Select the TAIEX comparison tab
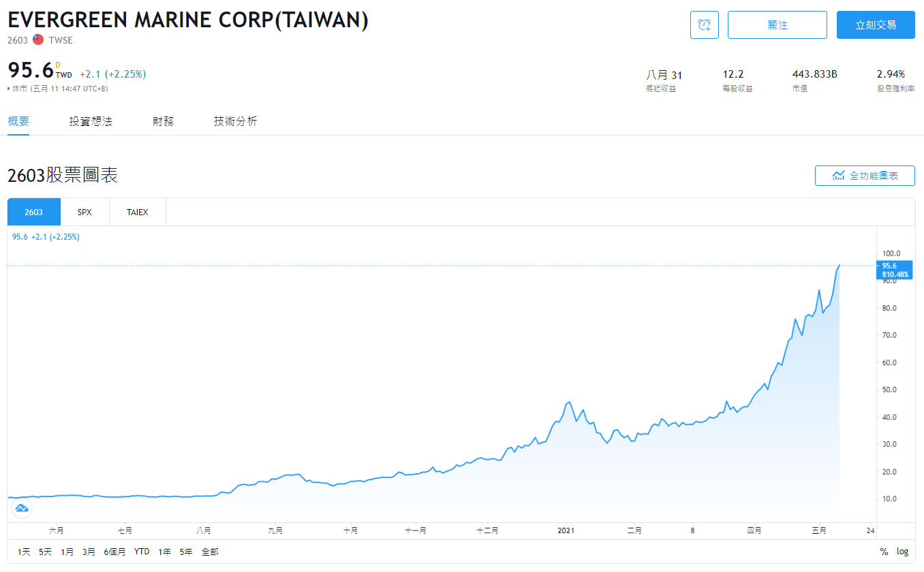The height and width of the screenshot is (572, 924). pos(137,212)
